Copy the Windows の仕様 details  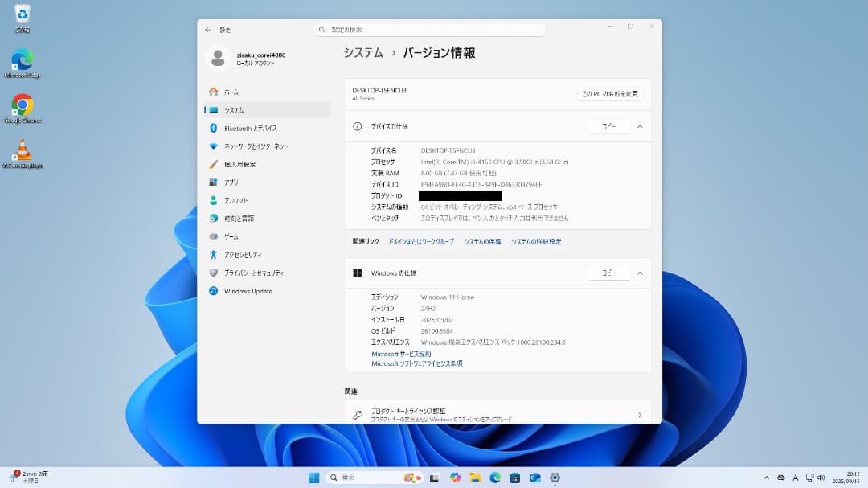click(608, 273)
